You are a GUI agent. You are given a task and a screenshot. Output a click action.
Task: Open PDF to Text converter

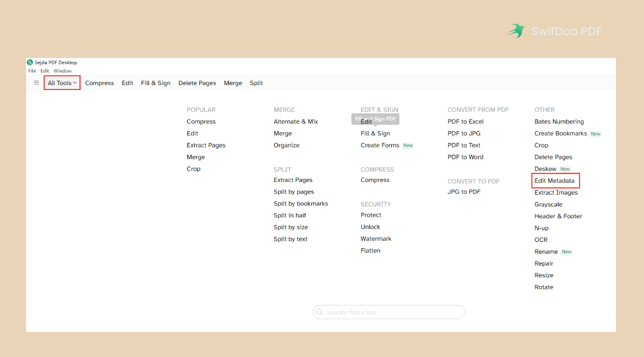coord(464,145)
